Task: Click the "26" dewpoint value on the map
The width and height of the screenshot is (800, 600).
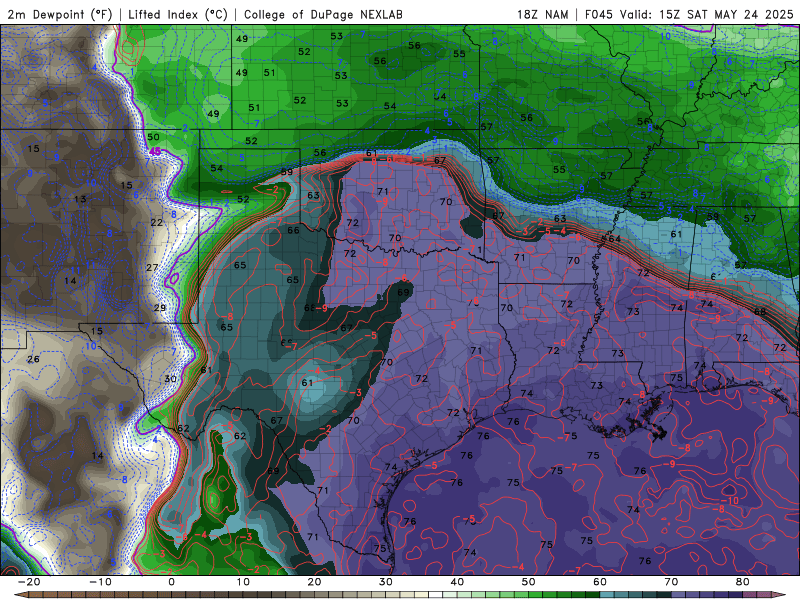Action: tap(33, 359)
